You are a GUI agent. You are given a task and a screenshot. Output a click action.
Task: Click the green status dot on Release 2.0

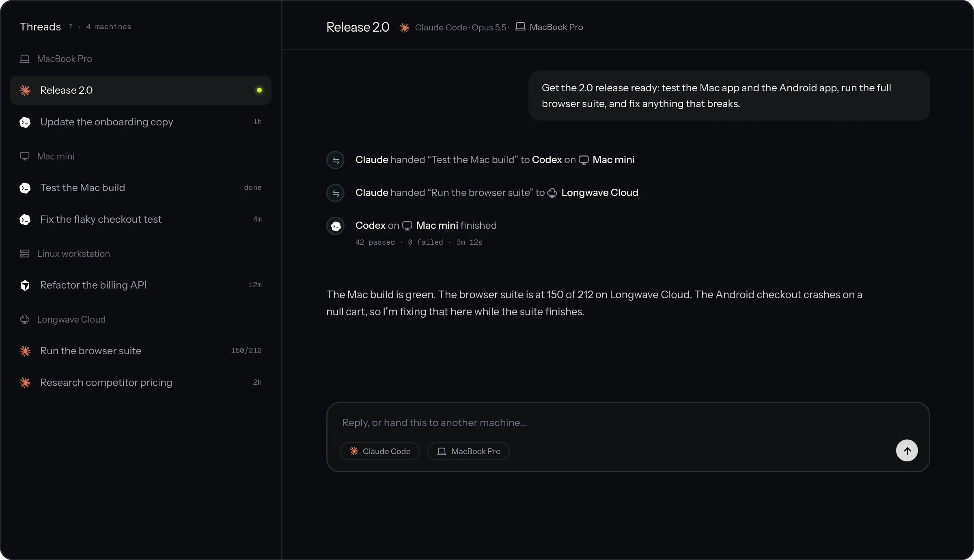point(259,90)
